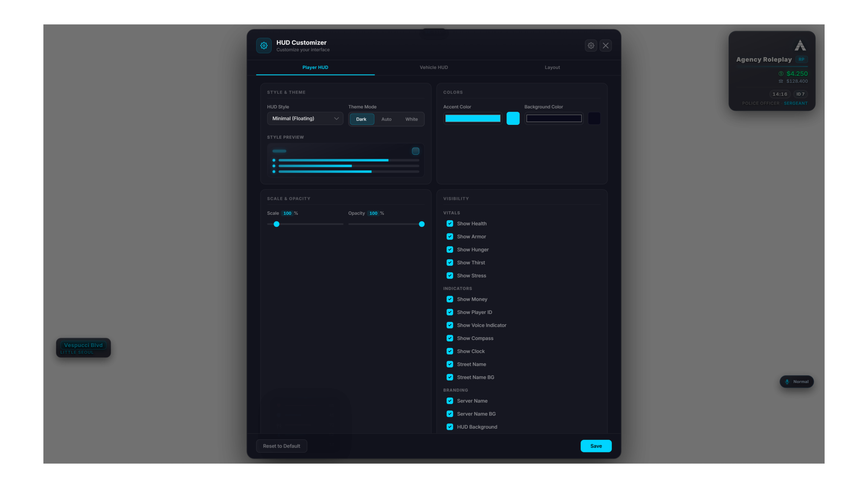Click the HUD Customizer gear logo icon
868x488 pixels.
click(264, 46)
